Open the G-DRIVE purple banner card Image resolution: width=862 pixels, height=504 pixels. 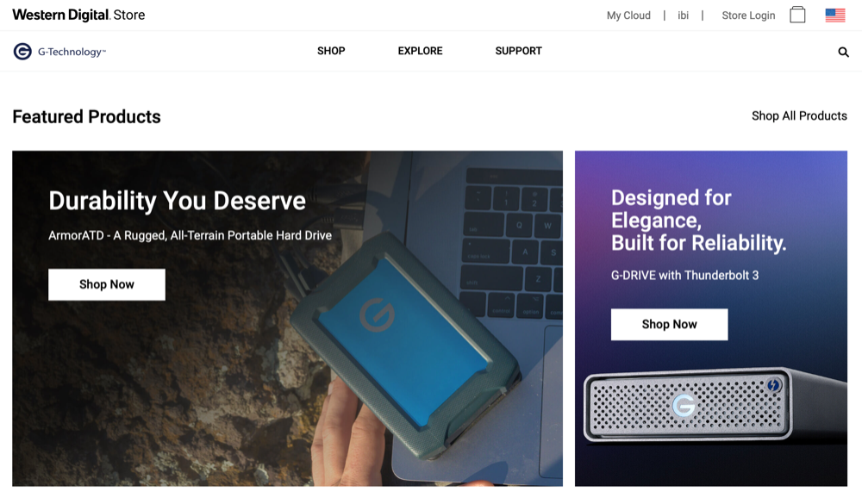711,318
